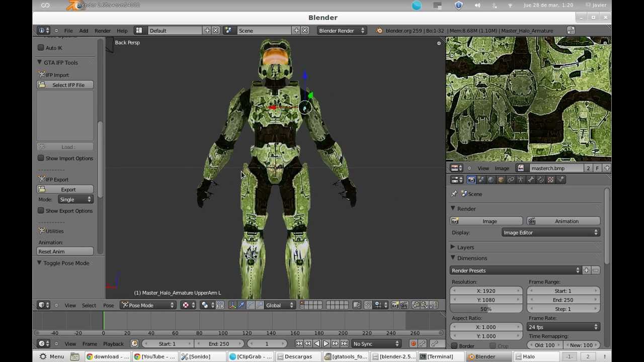Open the File menu
Screen dimensions: 644x362
click(x=68, y=31)
